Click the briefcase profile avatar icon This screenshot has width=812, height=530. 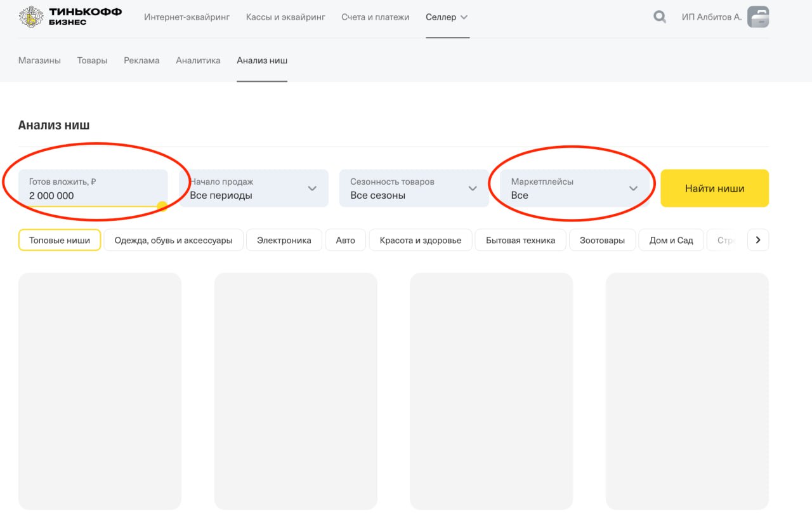pos(758,17)
